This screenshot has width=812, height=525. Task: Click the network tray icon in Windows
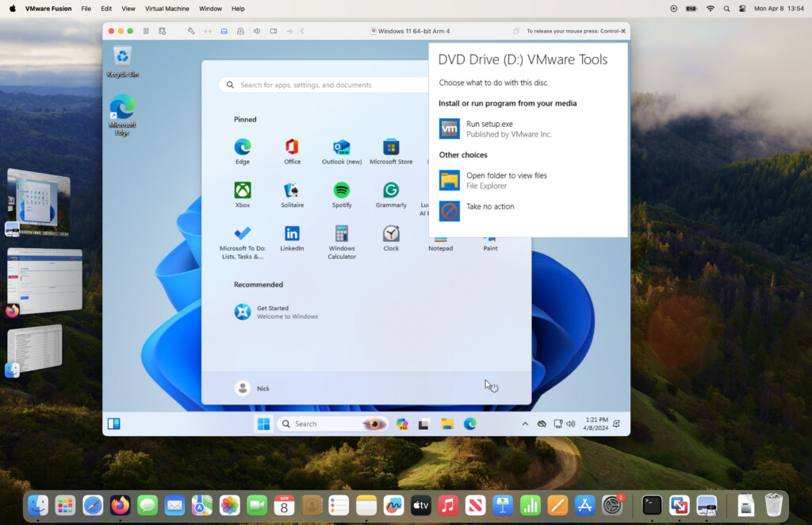pos(557,424)
